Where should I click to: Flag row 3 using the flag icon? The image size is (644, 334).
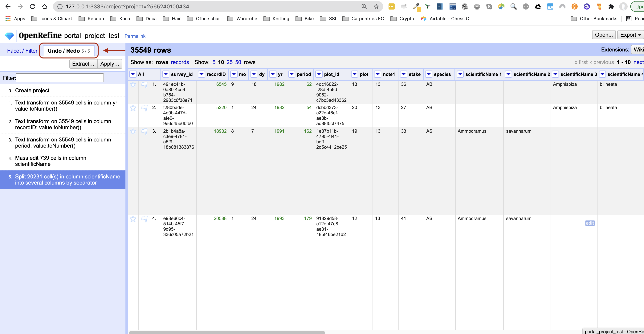pyautogui.click(x=144, y=132)
